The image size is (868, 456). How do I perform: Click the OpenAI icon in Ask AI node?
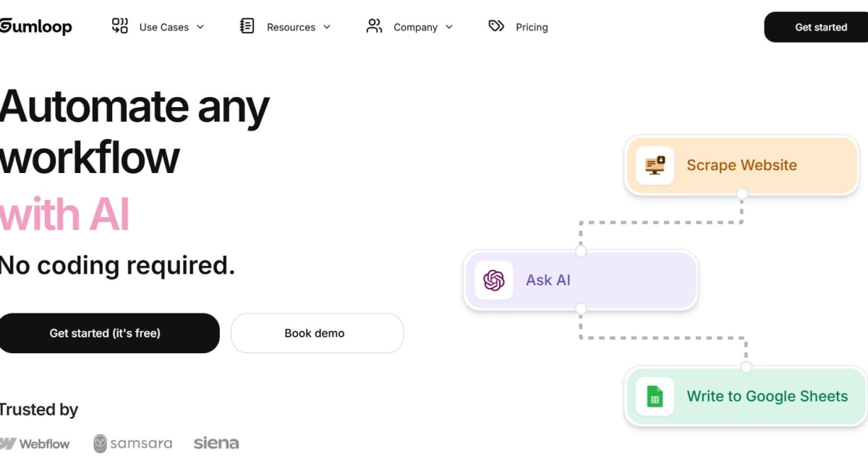(x=493, y=280)
